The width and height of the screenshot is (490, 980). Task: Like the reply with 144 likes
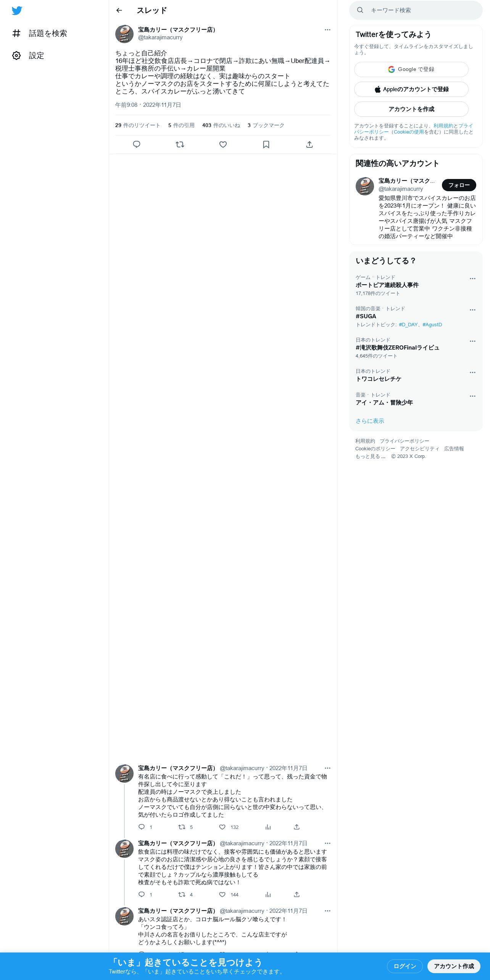222,895
